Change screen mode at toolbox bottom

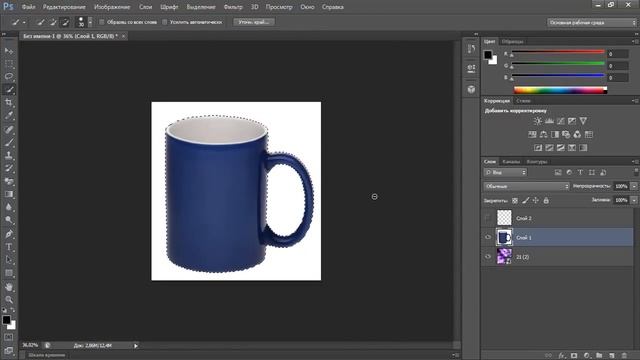click(x=9, y=350)
